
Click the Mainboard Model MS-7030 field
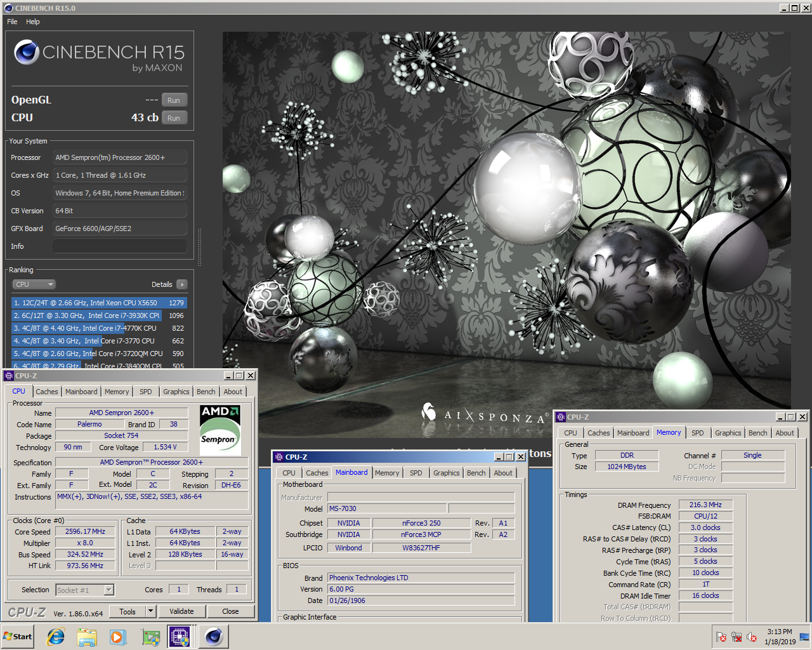[x=387, y=508]
